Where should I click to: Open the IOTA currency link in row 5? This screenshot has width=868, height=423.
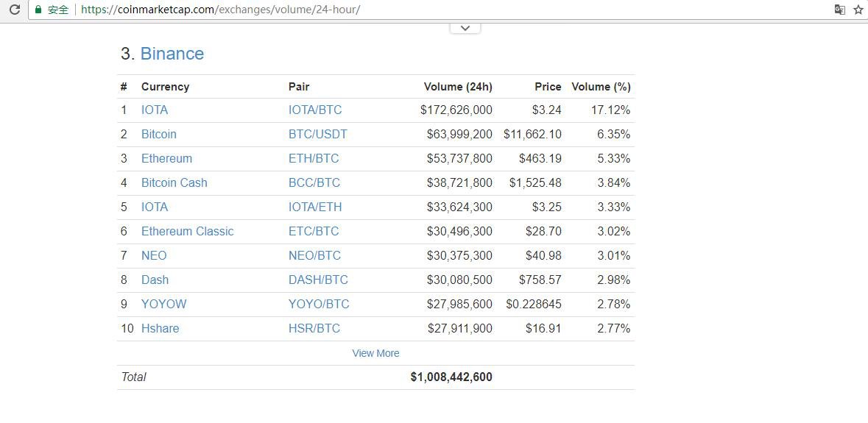click(x=155, y=207)
